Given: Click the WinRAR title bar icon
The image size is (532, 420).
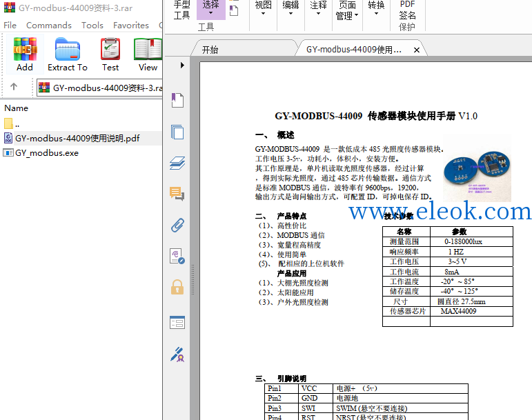Looking at the screenshot, I should point(10,8).
